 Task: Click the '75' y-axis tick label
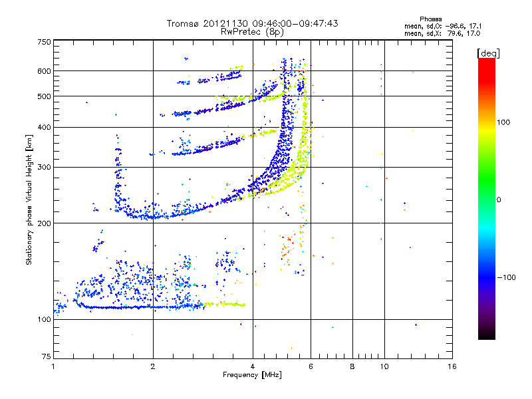click(x=47, y=356)
